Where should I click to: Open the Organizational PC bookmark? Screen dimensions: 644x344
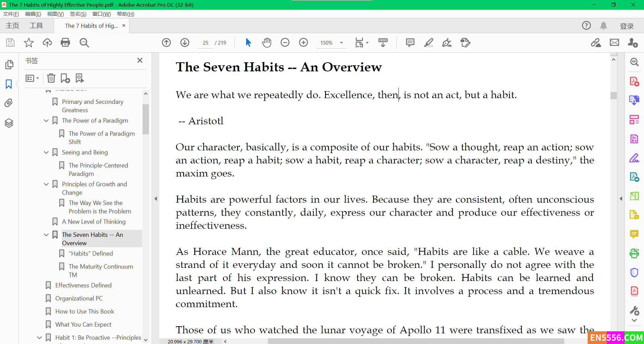point(79,298)
